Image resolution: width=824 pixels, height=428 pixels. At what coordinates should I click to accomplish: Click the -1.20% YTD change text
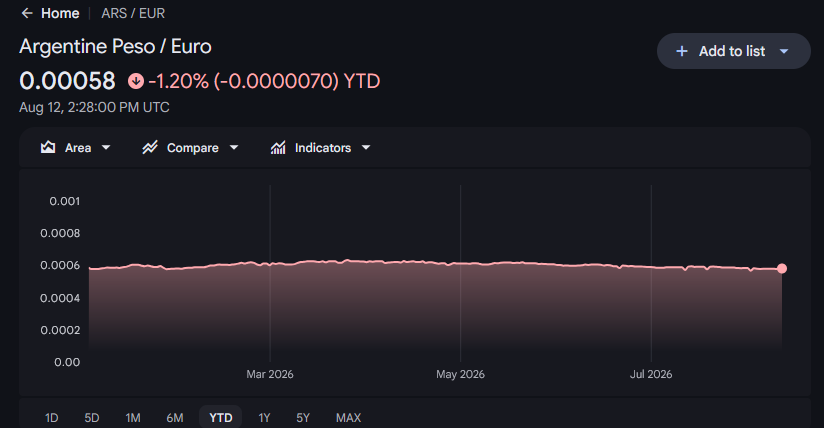tap(264, 81)
